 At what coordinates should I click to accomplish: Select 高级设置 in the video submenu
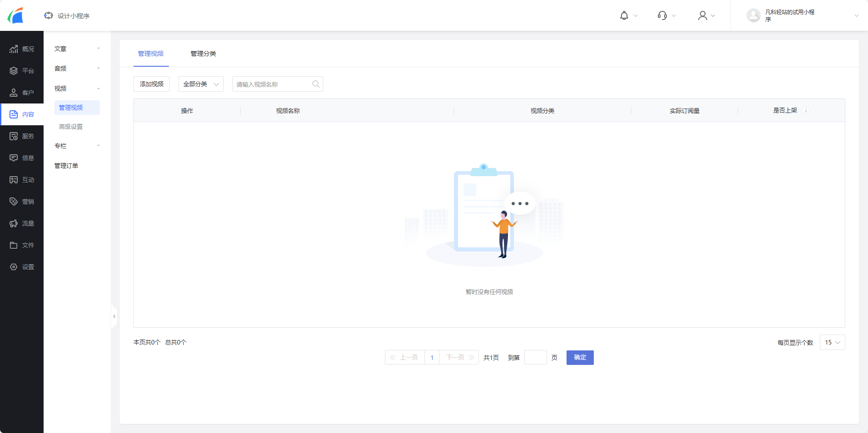coord(71,127)
